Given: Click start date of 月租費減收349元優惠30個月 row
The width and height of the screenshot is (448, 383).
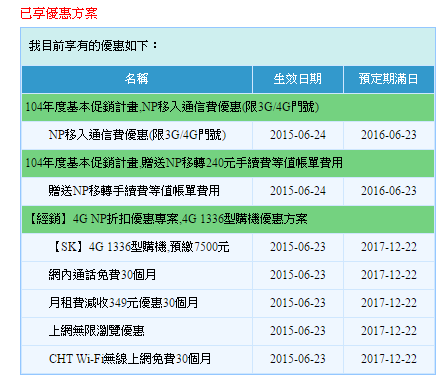Looking at the screenshot, I should [x=298, y=303].
